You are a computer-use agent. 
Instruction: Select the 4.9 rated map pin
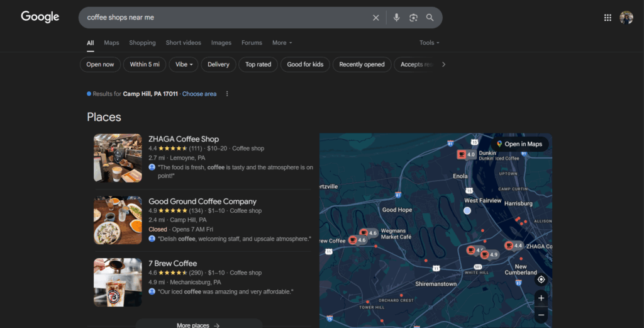(x=489, y=255)
